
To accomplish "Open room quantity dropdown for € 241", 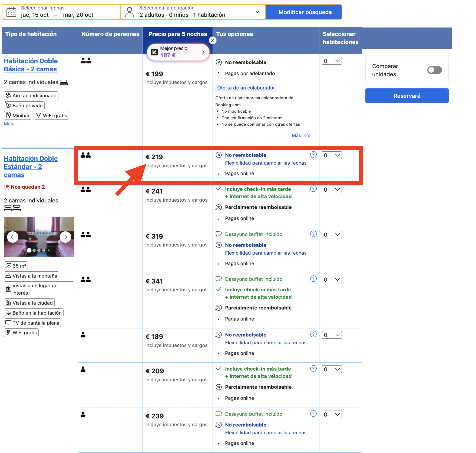I will tap(332, 189).
